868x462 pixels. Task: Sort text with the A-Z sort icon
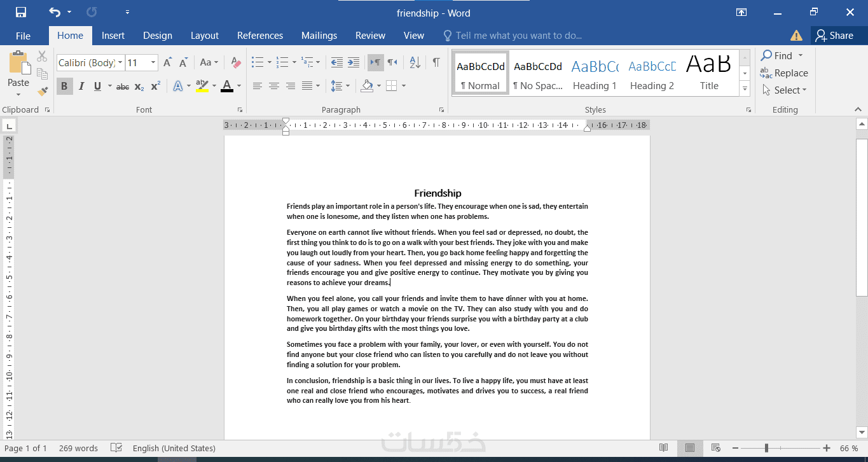click(x=415, y=62)
